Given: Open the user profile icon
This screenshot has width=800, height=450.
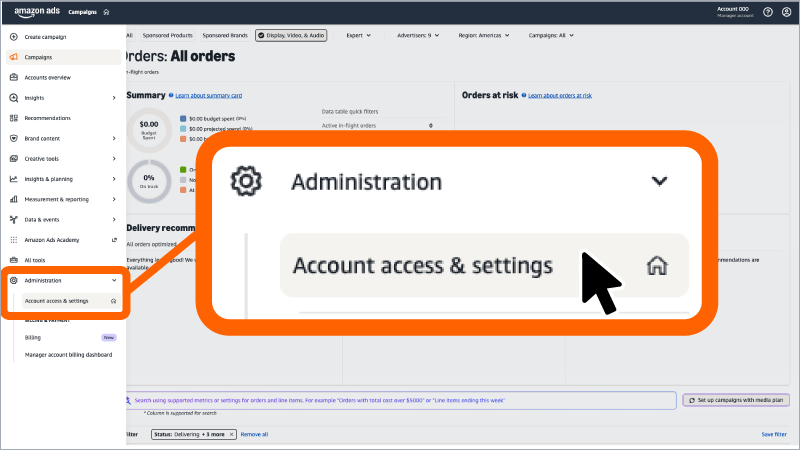Looking at the screenshot, I should (x=786, y=12).
